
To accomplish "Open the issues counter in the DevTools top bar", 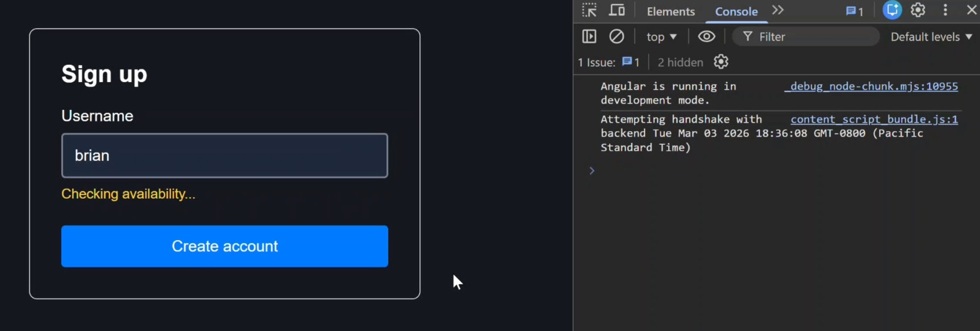I will click(854, 11).
